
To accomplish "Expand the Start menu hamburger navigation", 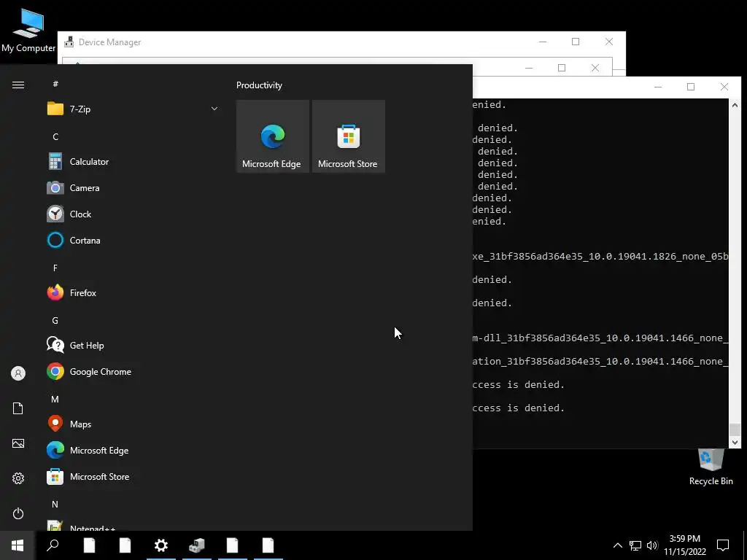I will pos(18,85).
